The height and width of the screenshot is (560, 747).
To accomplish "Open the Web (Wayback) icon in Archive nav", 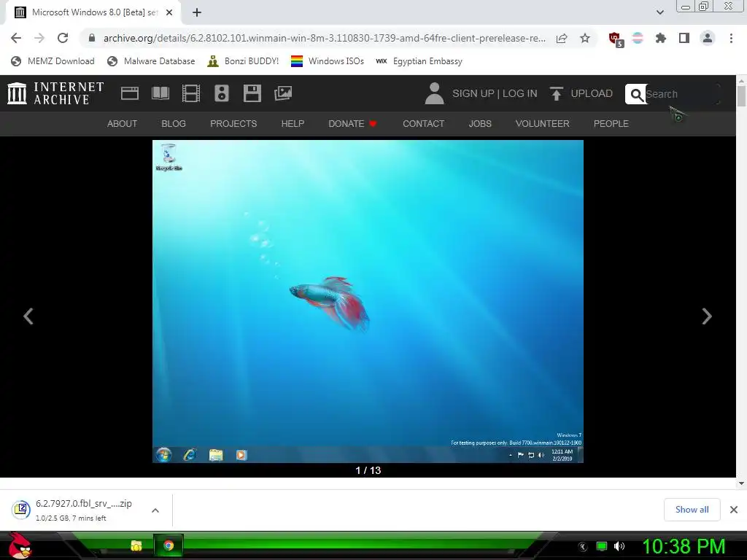I will (130, 93).
